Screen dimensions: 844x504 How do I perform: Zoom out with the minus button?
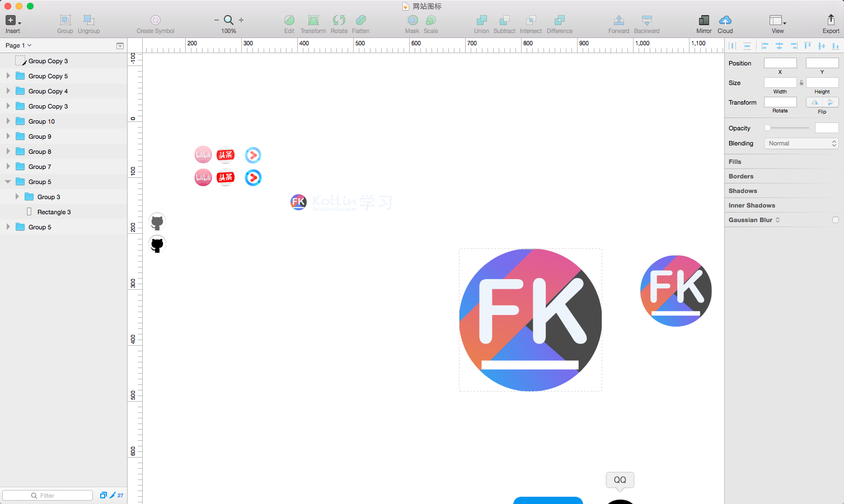coord(217,20)
